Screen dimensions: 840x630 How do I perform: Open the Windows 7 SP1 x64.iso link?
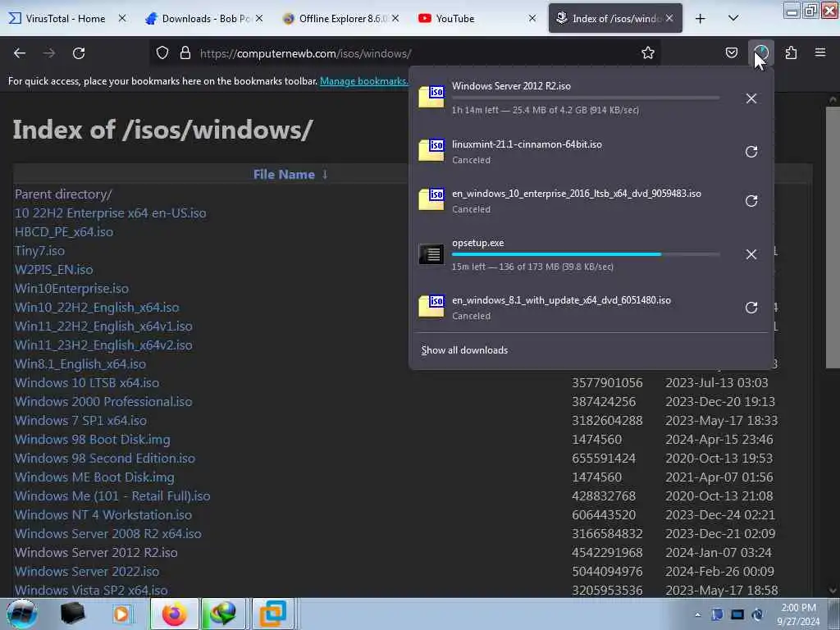pos(81,421)
